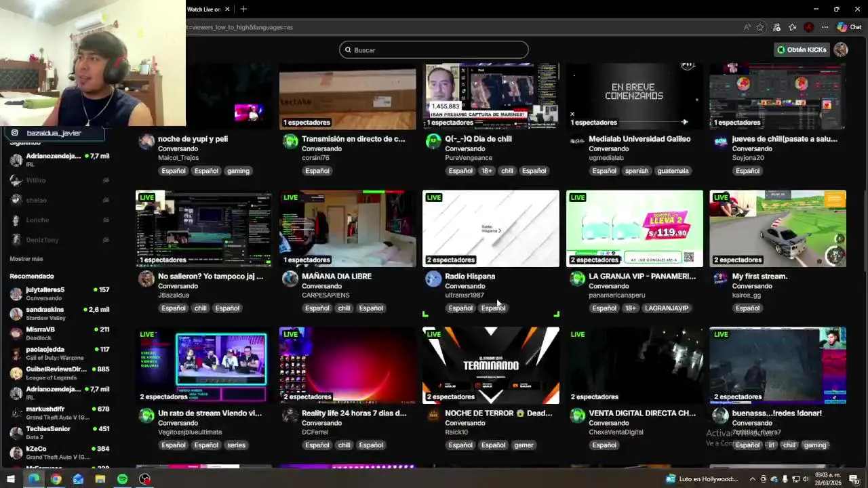The height and width of the screenshot is (488, 868).
Task: Open a new browser tab
Action: (243, 9)
